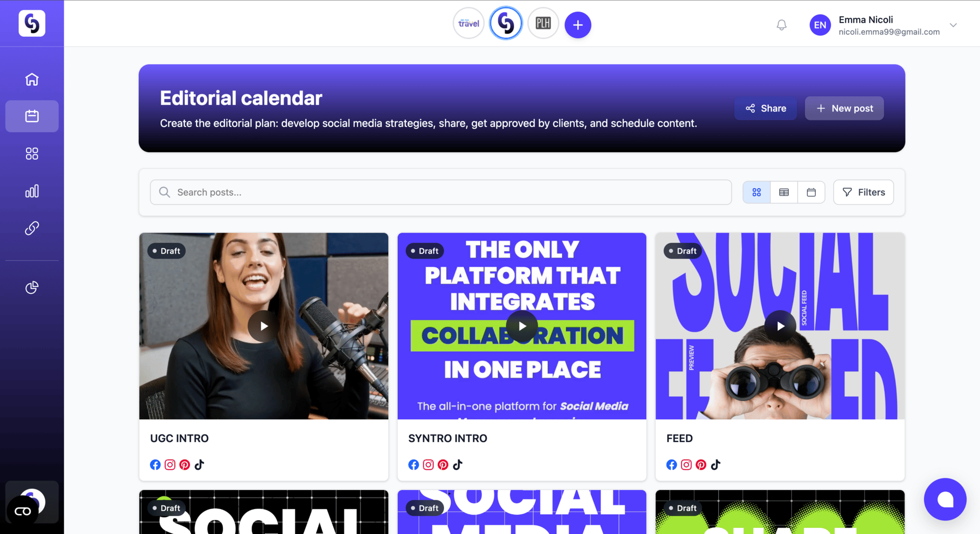Click the EN user avatar
980x534 pixels.
[x=820, y=25]
